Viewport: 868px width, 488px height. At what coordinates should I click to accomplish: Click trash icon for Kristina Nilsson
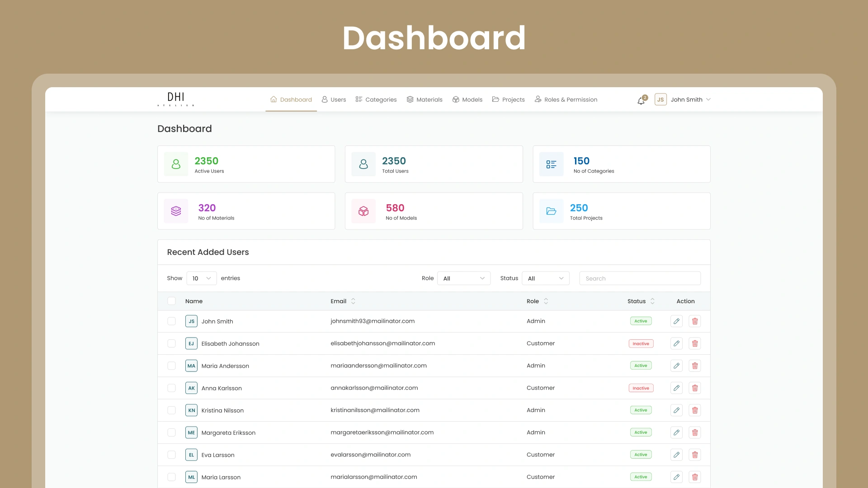point(695,410)
